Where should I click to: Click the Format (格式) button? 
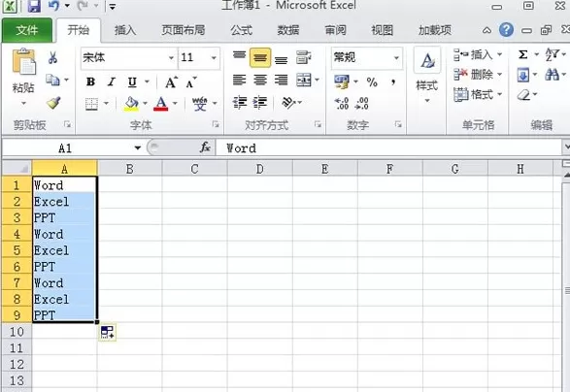click(x=478, y=95)
